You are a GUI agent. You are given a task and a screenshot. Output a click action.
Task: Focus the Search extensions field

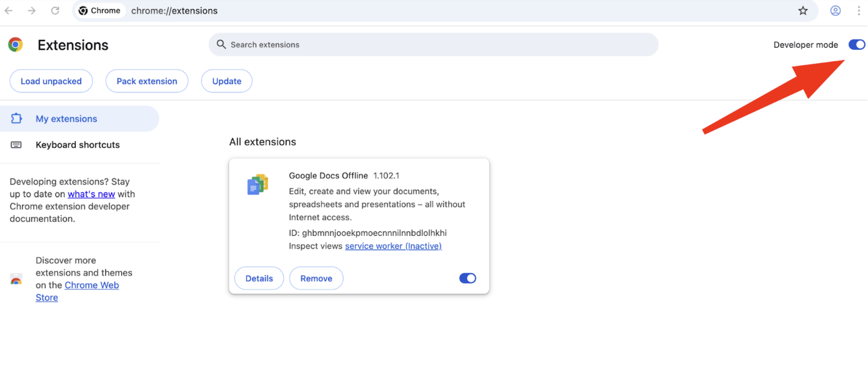(433, 44)
